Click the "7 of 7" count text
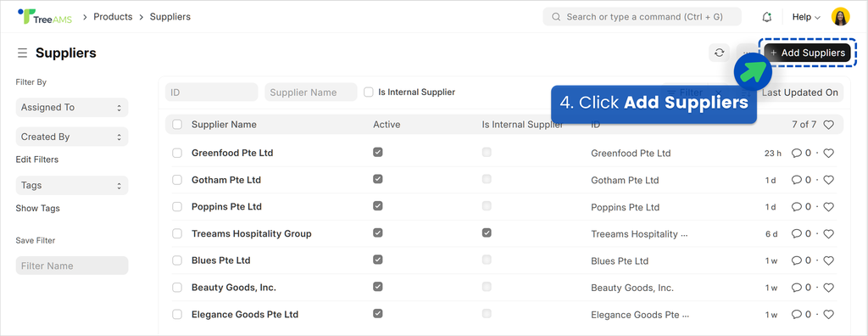Screen dimensions: 868x336 pyautogui.click(x=804, y=125)
